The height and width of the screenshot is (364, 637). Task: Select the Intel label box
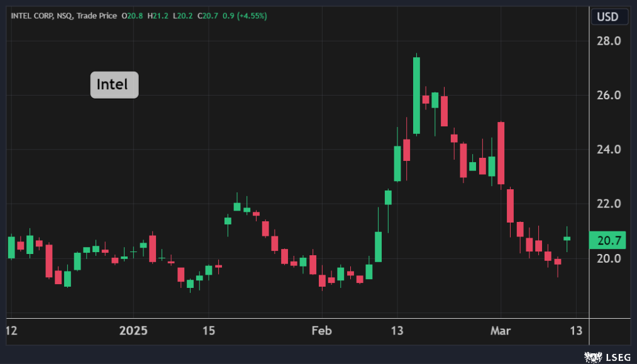pyautogui.click(x=114, y=85)
